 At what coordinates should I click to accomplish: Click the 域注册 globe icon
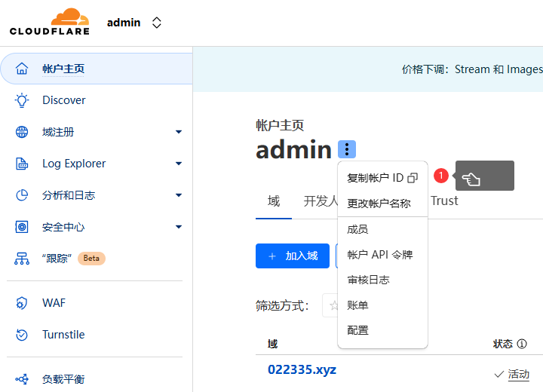coord(22,132)
